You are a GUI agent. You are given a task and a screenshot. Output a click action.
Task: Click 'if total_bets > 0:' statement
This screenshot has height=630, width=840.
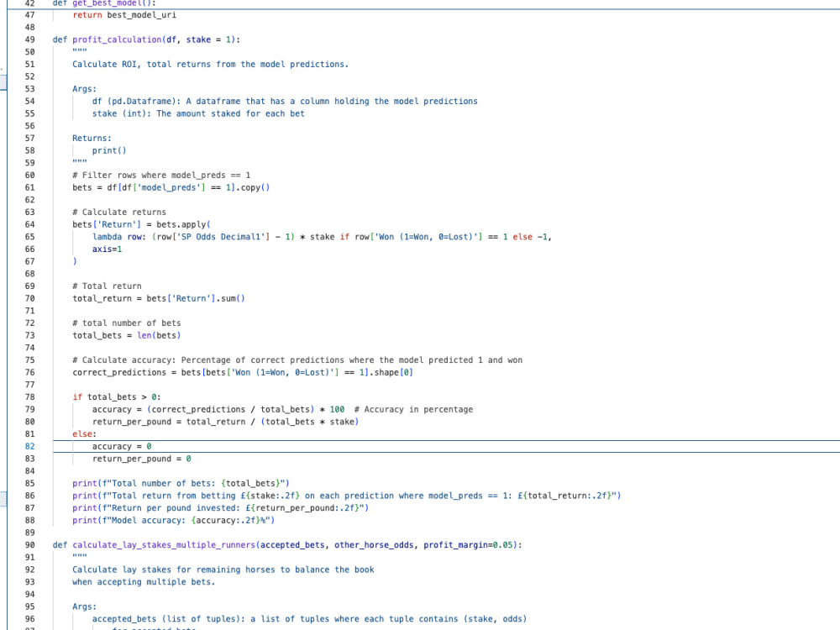[x=117, y=397]
